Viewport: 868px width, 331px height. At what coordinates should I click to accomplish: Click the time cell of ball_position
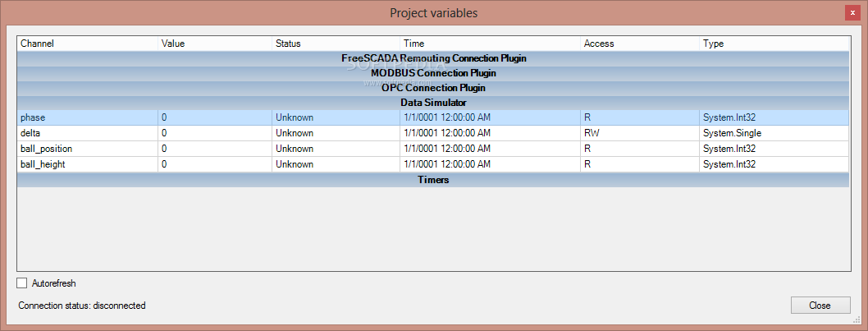[x=490, y=149]
